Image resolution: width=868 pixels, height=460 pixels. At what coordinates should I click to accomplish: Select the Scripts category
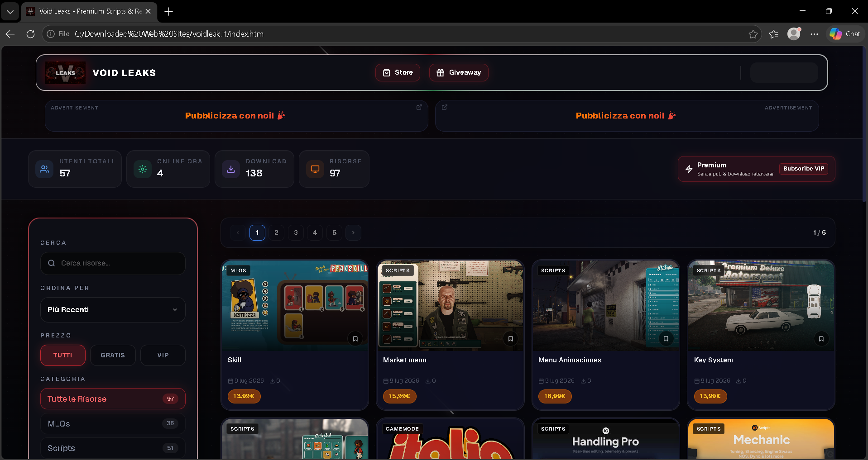coord(113,448)
